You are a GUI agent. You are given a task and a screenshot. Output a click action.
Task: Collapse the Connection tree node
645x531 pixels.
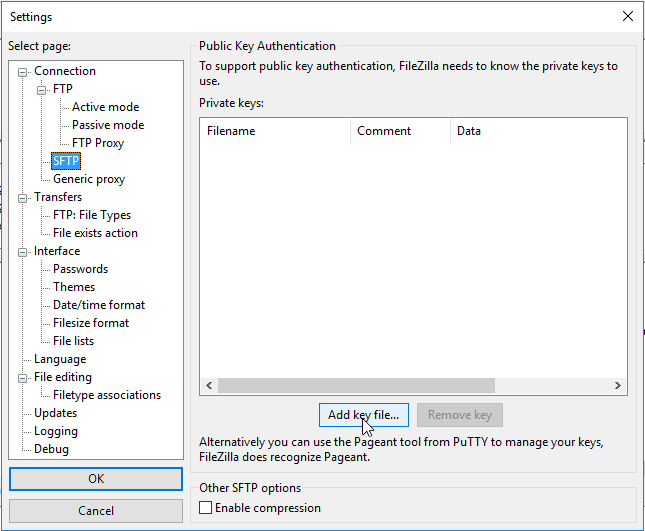[x=23, y=72]
